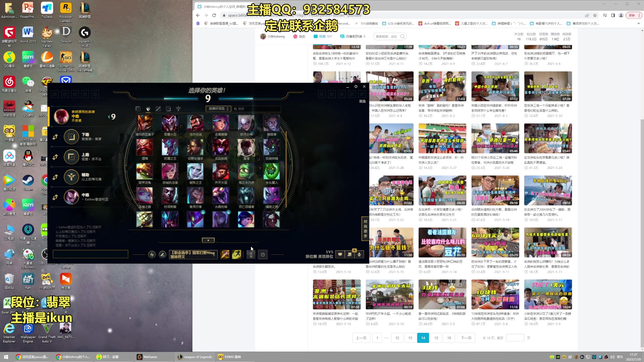Open 按喜好筛选 sort dropdown
The height and width of the screenshot is (362, 644).
218,109
